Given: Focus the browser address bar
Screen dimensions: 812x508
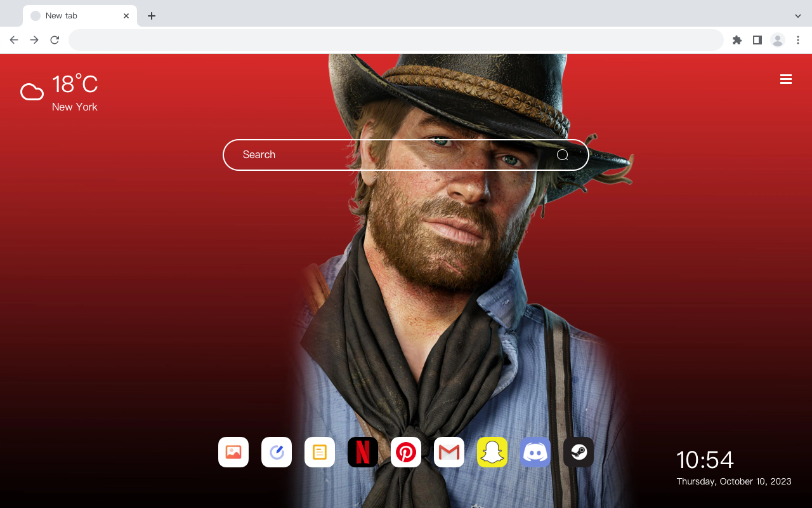Looking at the screenshot, I should click(x=396, y=40).
